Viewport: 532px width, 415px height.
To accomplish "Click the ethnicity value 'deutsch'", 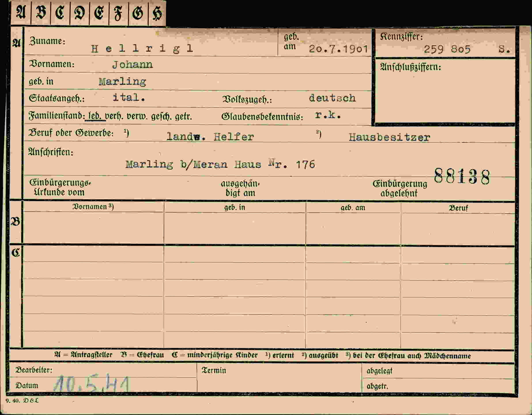I will (332, 98).
